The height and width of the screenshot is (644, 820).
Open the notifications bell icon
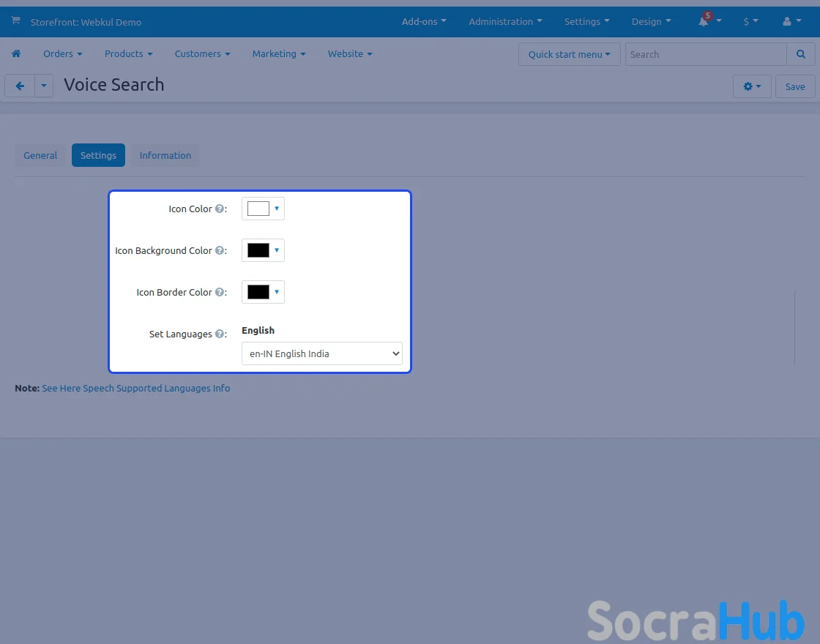coord(704,22)
